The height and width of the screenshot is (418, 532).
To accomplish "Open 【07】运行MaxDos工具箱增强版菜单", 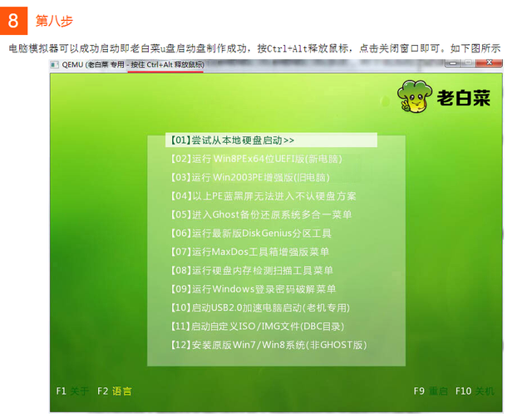I will coord(250,252).
